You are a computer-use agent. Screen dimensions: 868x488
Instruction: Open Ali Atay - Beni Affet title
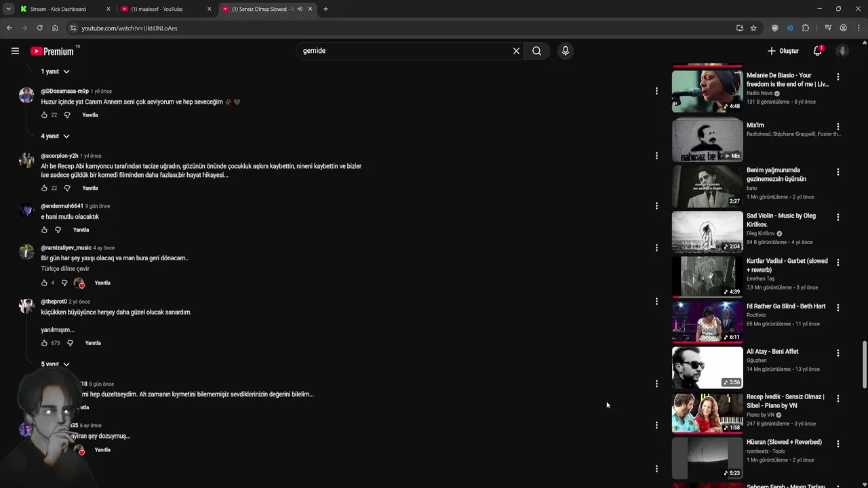(x=772, y=352)
